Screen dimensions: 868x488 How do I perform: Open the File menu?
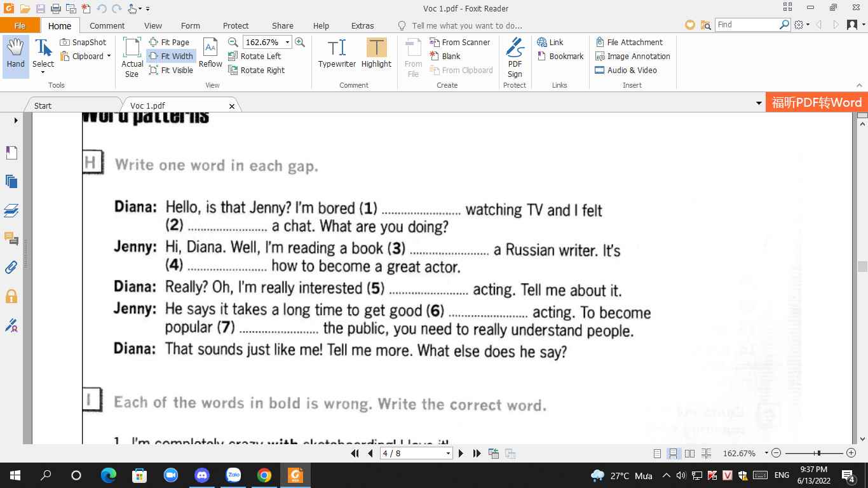(20, 25)
